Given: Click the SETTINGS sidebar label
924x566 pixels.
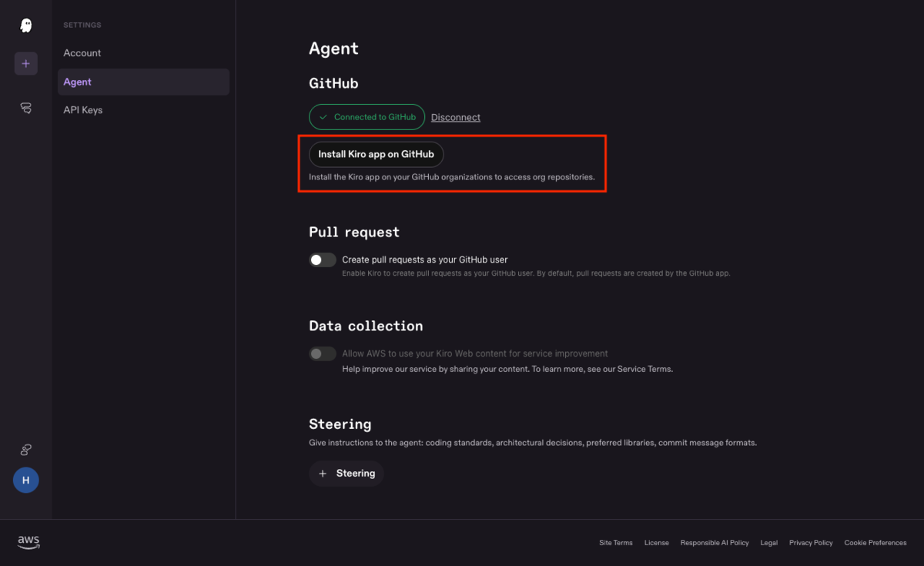Looking at the screenshot, I should [x=82, y=25].
